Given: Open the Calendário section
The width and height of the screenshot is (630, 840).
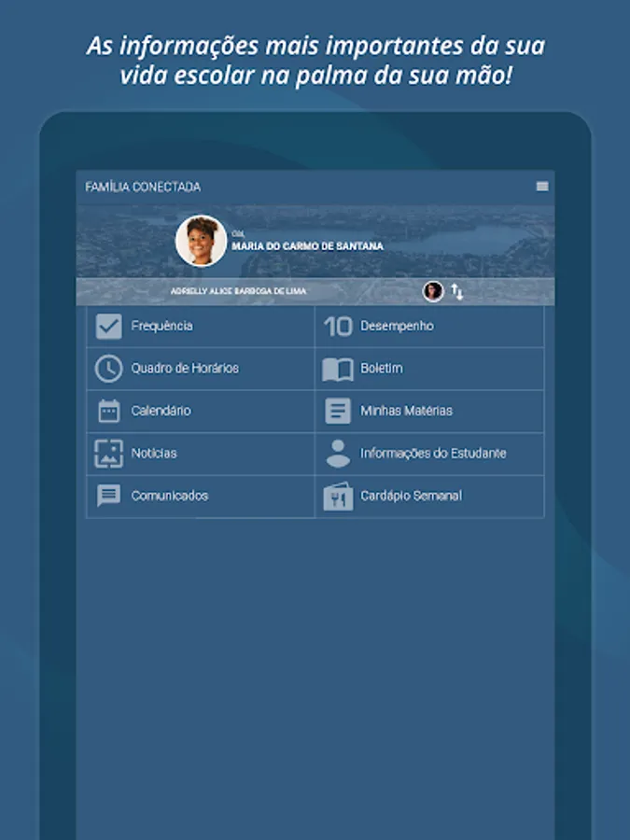Looking at the screenshot, I should click(x=201, y=411).
